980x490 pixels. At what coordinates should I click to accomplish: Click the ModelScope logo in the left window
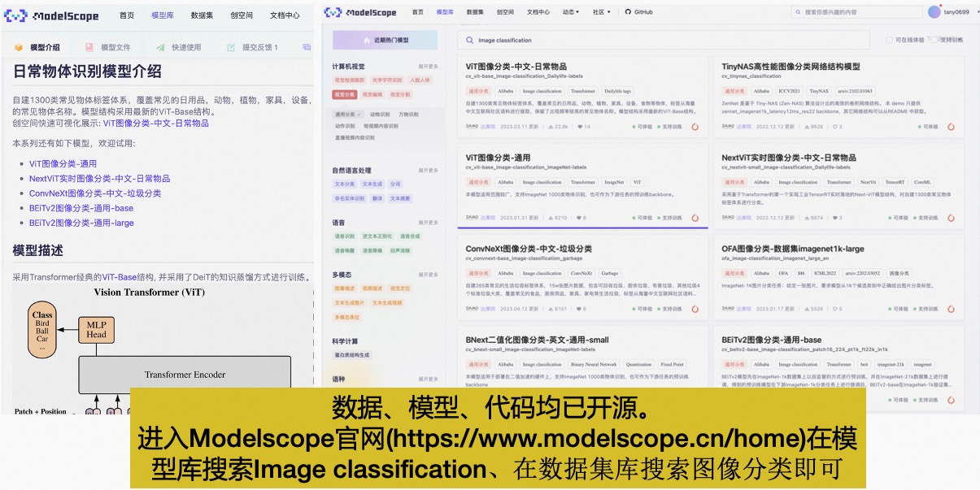pyautogui.click(x=51, y=15)
